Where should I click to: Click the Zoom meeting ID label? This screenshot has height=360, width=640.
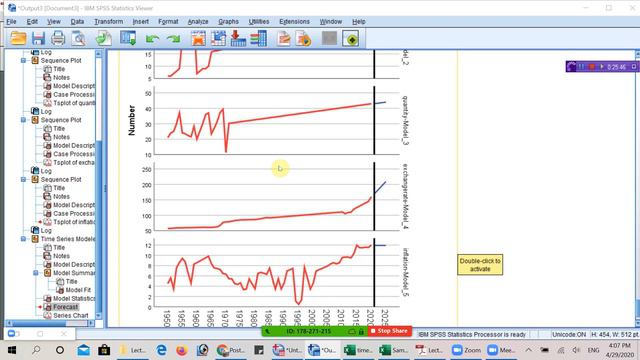(309, 331)
